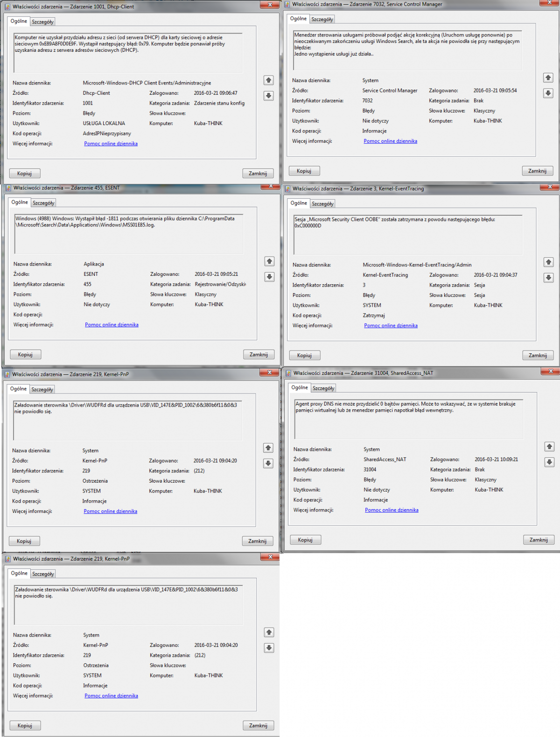Click the up arrow in the ESENT event 455 dialog

click(x=269, y=261)
